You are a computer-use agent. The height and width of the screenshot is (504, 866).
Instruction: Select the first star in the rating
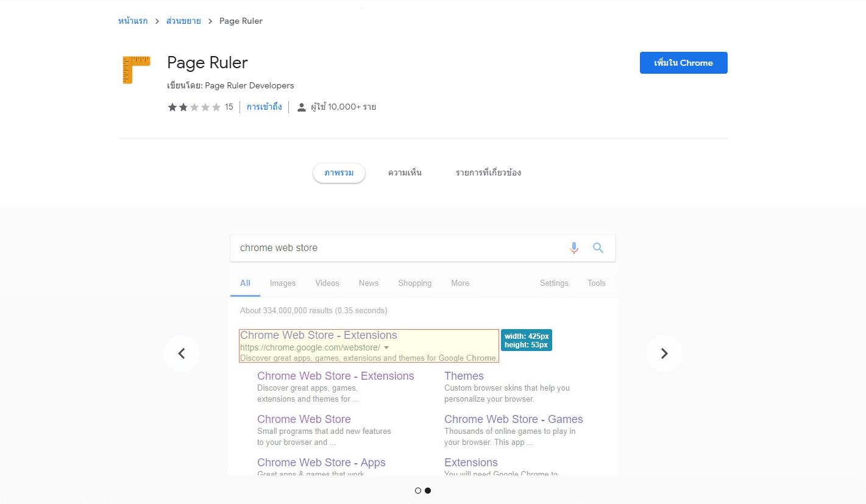click(172, 107)
